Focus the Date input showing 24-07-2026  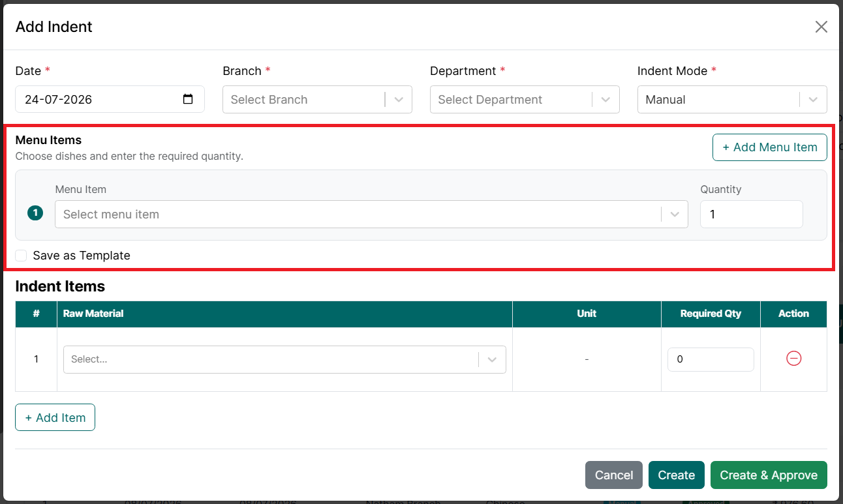[110, 99]
